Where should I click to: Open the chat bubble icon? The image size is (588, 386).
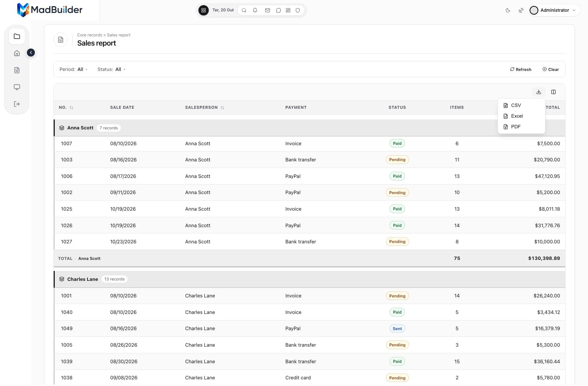[x=279, y=10]
